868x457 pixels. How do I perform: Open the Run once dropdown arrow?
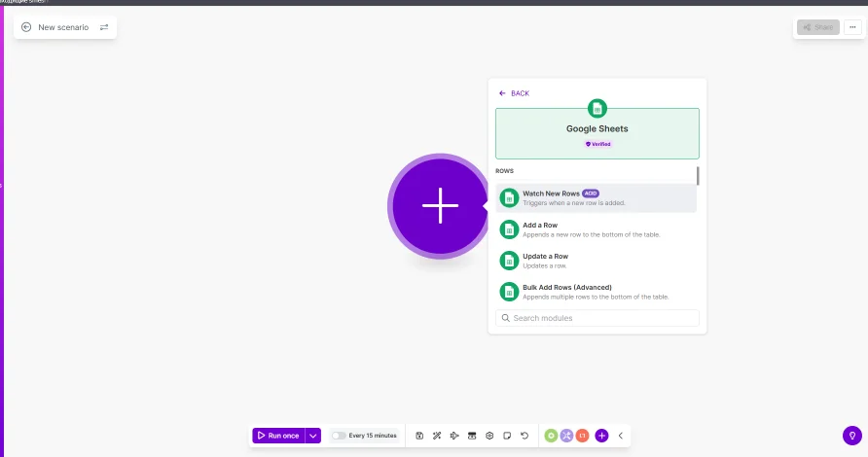point(312,436)
